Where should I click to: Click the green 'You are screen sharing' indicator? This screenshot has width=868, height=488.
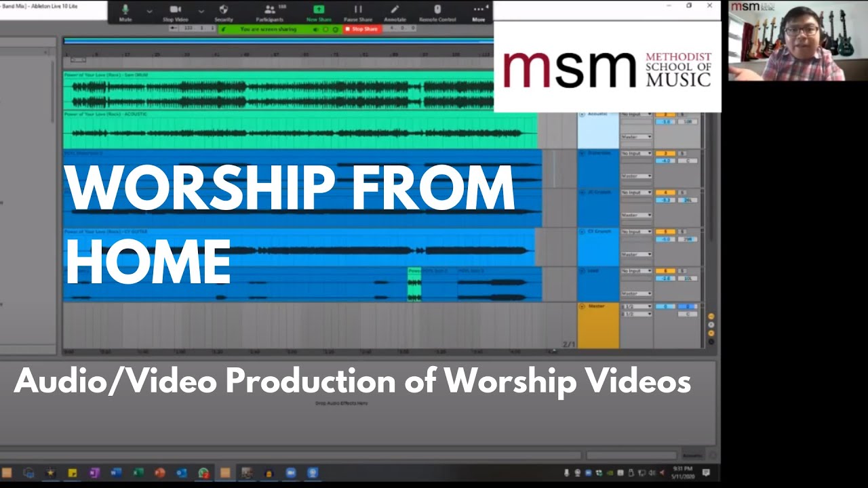(279, 29)
